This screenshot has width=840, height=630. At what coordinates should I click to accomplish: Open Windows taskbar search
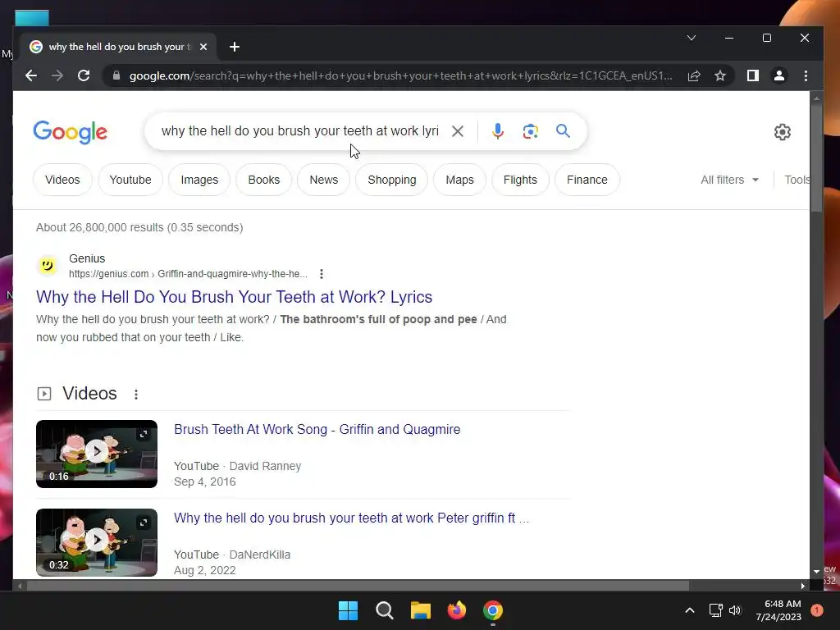(x=385, y=610)
